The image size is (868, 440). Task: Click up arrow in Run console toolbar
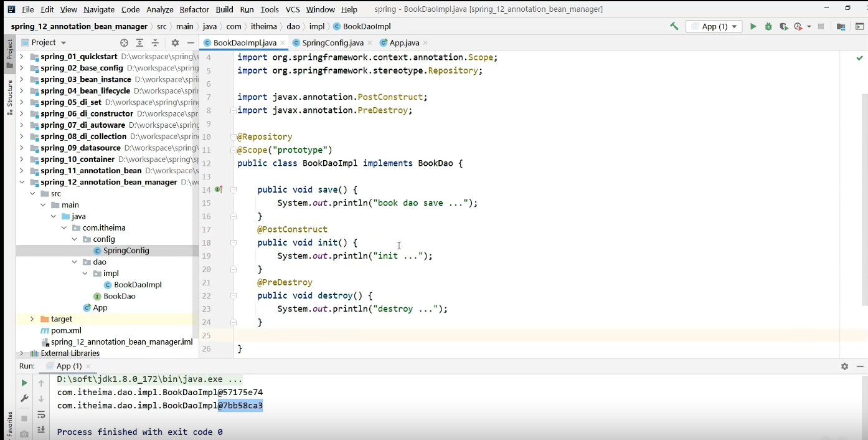pyautogui.click(x=41, y=383)
